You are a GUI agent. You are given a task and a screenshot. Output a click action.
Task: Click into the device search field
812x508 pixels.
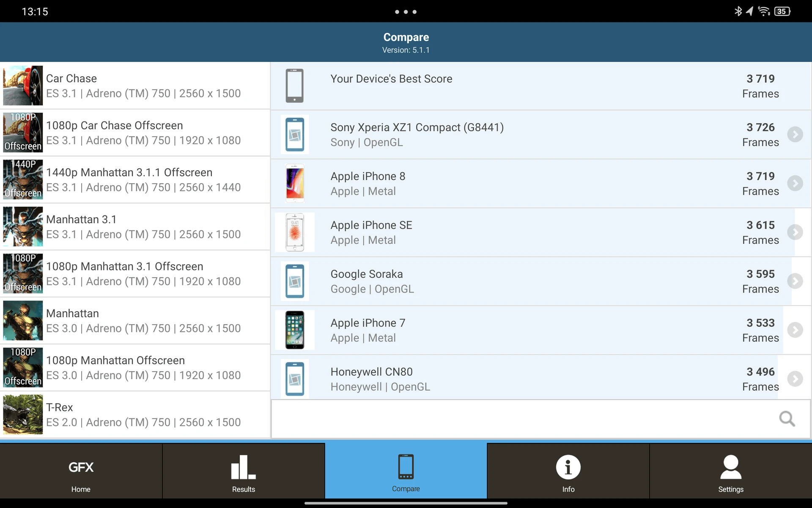click(x=541, y=419)
